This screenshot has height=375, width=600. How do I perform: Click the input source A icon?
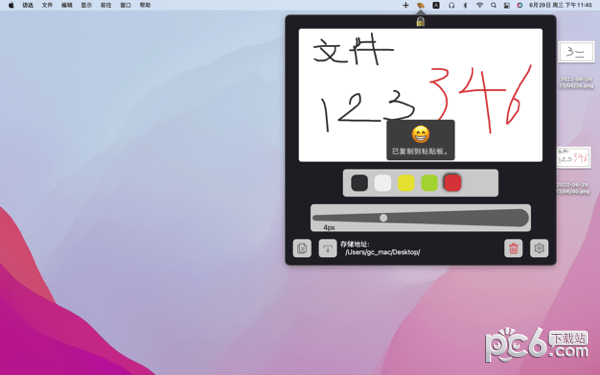436,5
